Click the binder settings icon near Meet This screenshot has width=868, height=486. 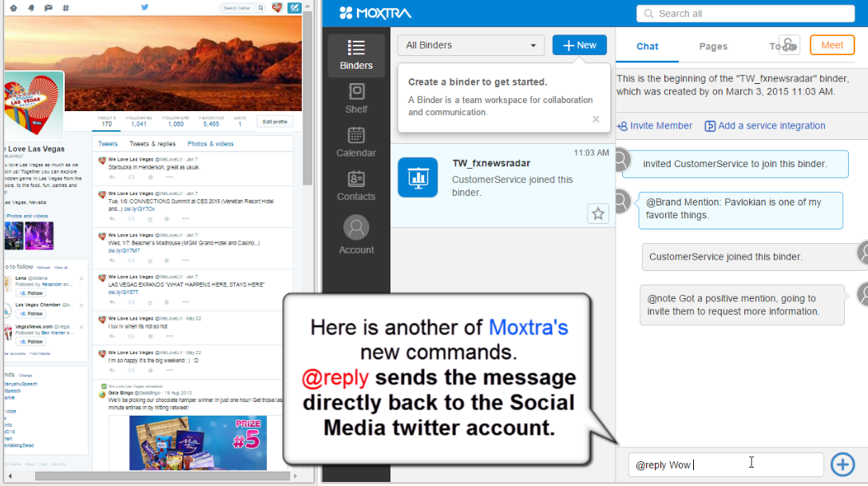789,45
